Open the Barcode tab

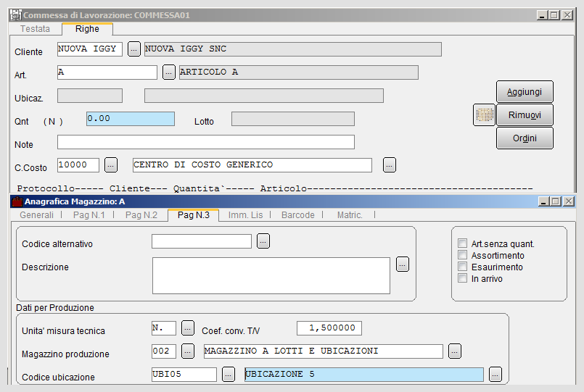pyautogui.click(x=298, y=215)
